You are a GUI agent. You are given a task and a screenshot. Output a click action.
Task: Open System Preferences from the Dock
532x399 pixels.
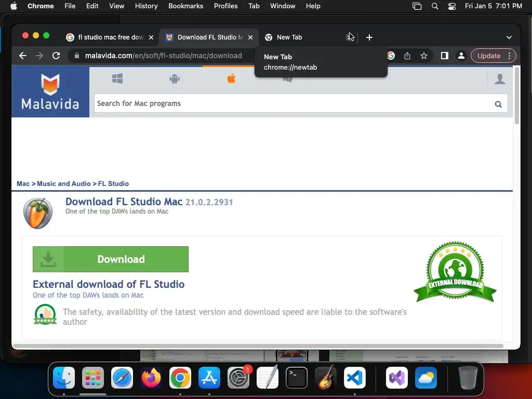point(238,378)
